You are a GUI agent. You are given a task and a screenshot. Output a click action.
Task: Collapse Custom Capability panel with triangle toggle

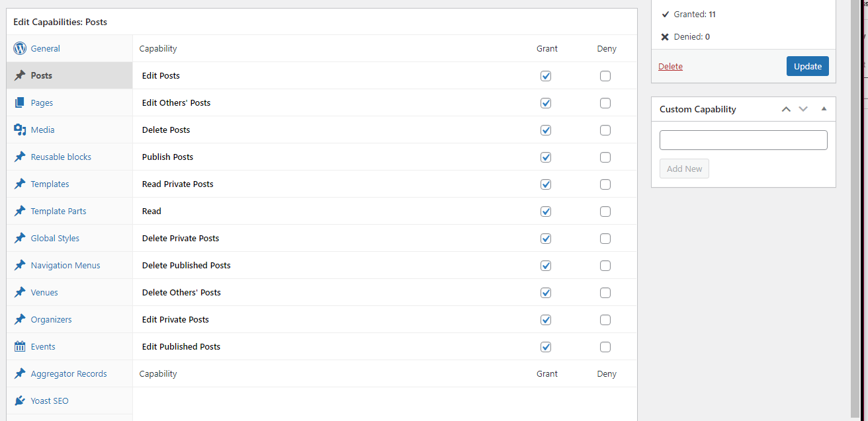pos(824,109)
